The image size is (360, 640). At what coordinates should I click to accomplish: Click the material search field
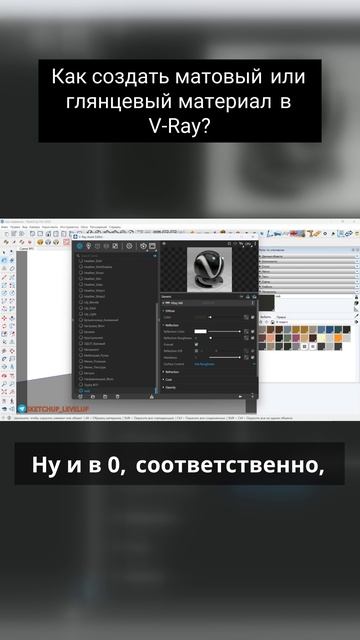coord(115,256)
